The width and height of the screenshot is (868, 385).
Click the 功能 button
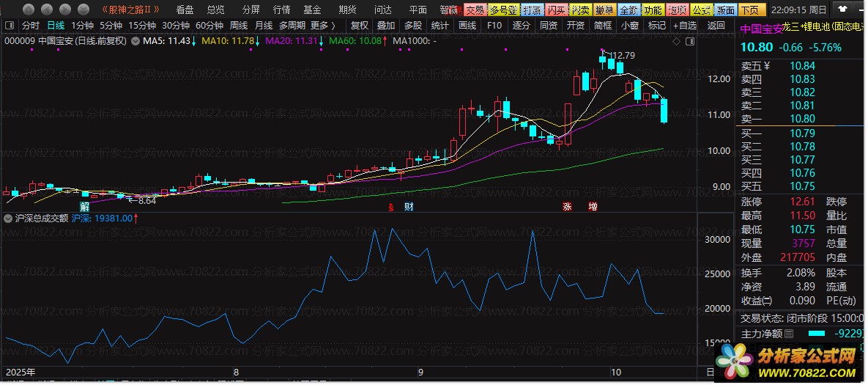(x=653, y=10)
